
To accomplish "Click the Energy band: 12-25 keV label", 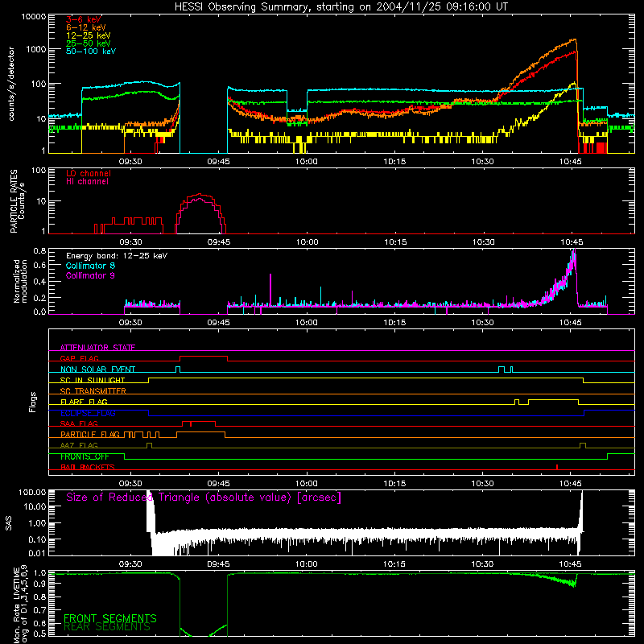I will point(117,256).
